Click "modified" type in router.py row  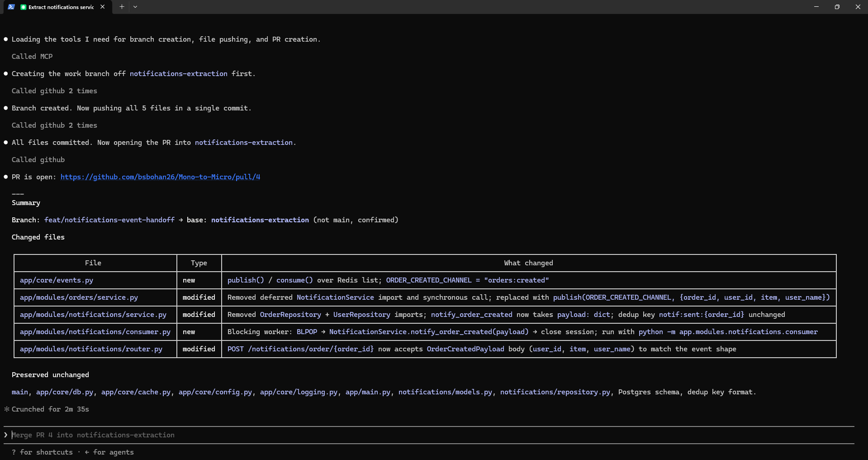pos(199,349)
